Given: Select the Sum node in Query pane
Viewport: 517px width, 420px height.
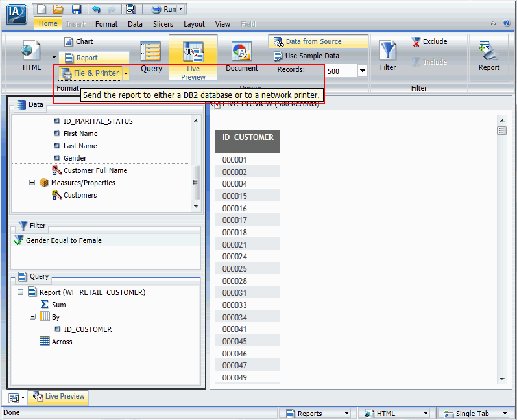Looking at the screenshot, I should pos(58,305).
